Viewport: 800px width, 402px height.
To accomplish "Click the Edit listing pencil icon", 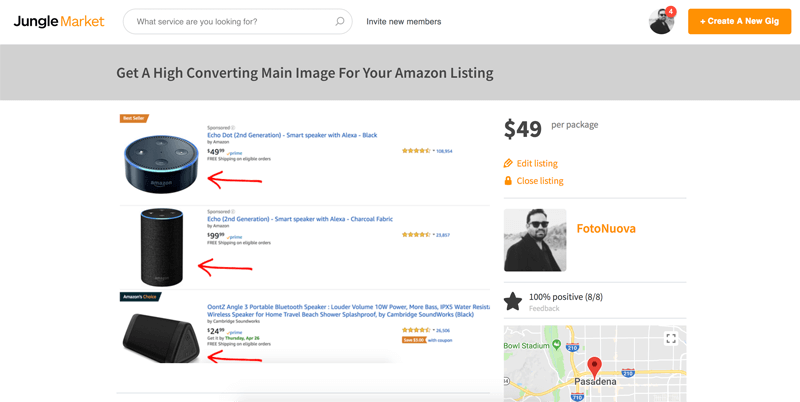I will tap(508, 163).
